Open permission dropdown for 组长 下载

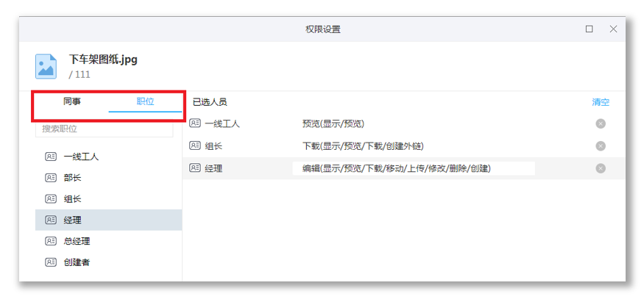pos(363,146)
